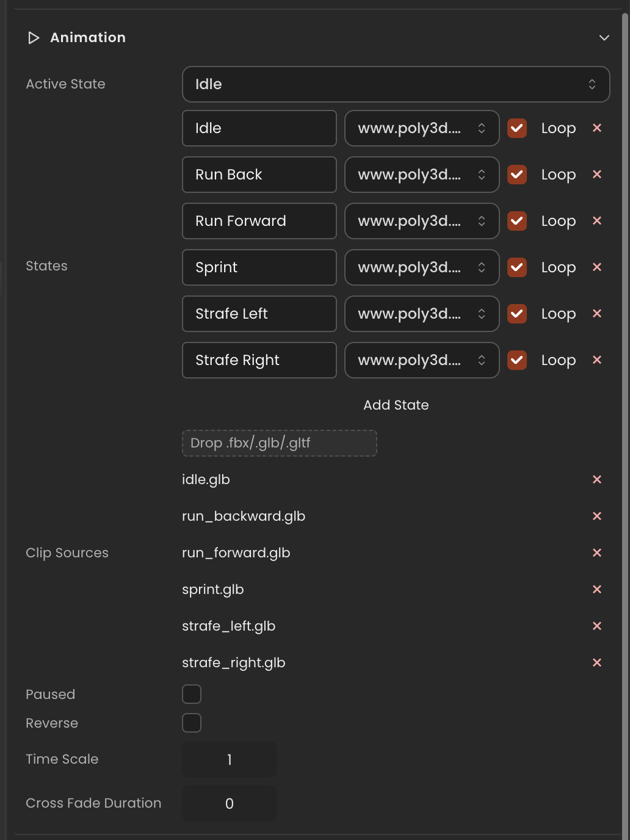Click the Add State button
The height and width of the screenshot is (840, 630).
[x=396, y=405]
